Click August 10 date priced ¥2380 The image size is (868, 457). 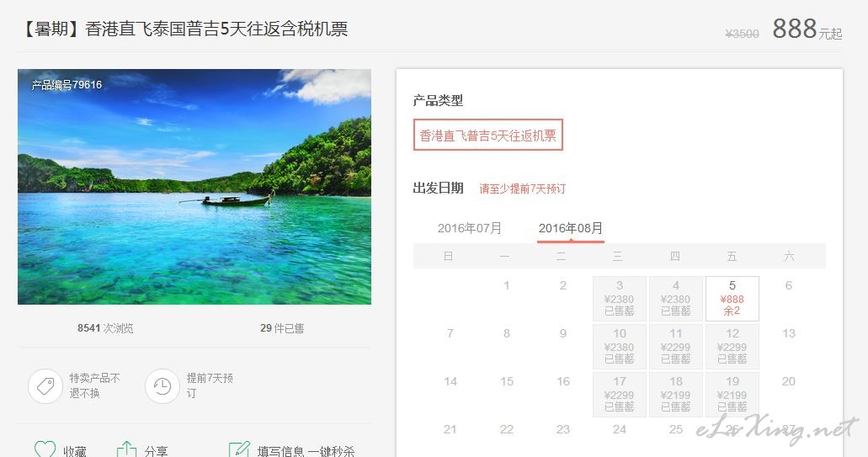(x=620, y=347)
